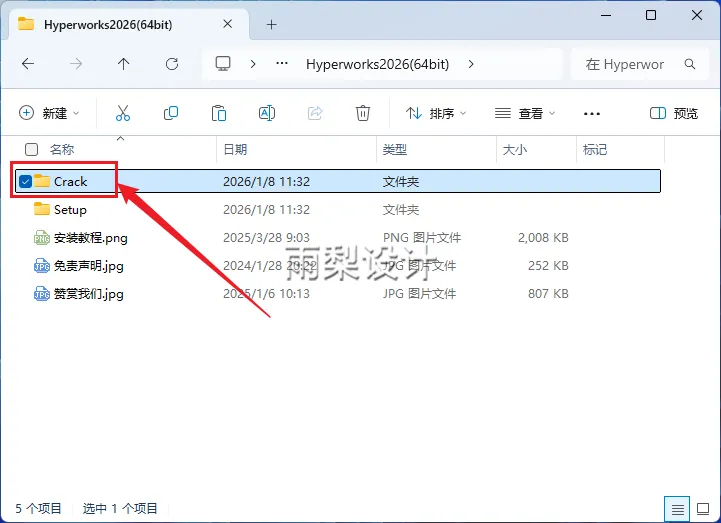This screenshot has width=721, height=523.
Task: Expand chevron after the This PC icon
Action: (252, 64)
